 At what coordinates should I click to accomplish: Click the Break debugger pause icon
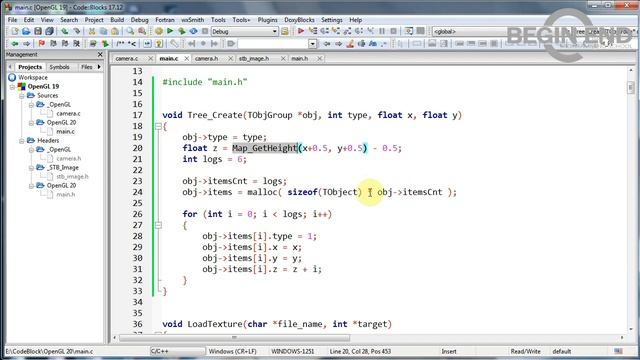tap(382, 31)
